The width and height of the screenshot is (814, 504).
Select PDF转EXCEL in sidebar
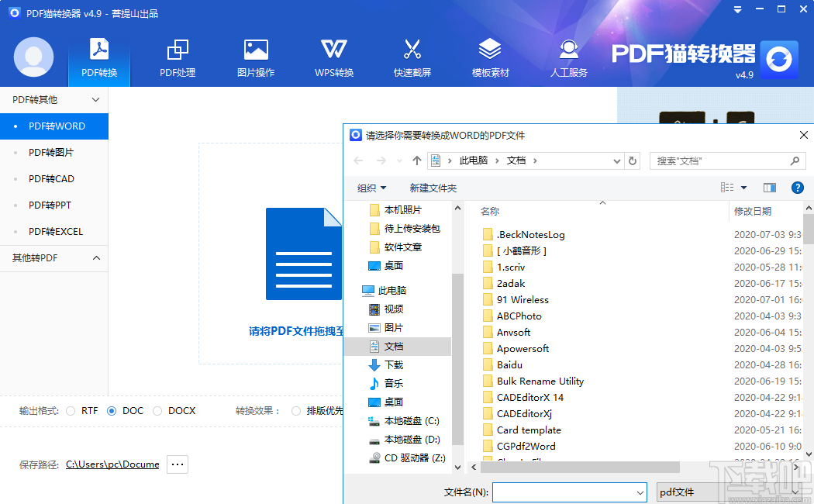pyautogui.click(x=54, y=232)
